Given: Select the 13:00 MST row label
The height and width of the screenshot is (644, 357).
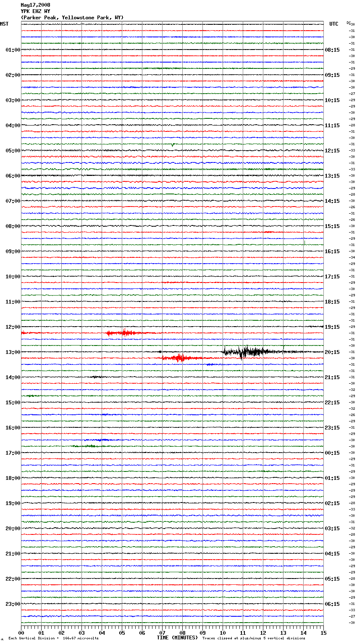Looking at the screenshot, I should point(13,352).
